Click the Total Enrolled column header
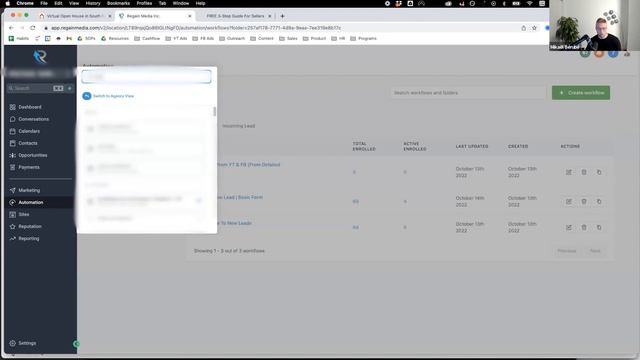 (364, 147)
